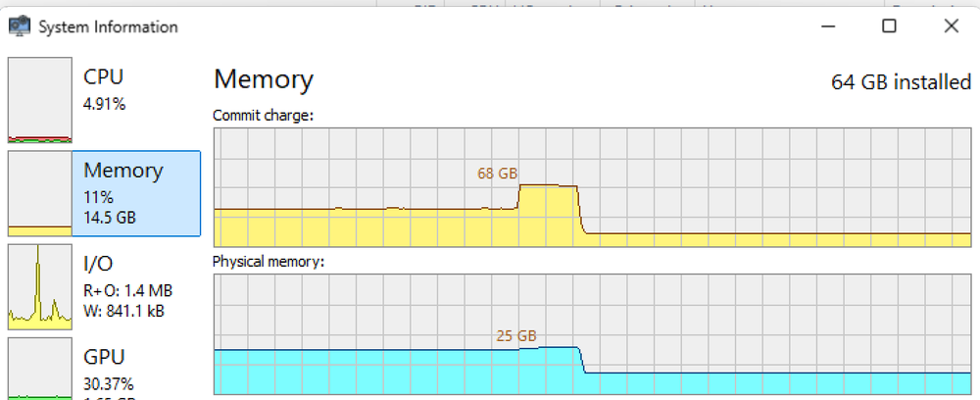
Task: Select the Memory section label
Action: 122,171
